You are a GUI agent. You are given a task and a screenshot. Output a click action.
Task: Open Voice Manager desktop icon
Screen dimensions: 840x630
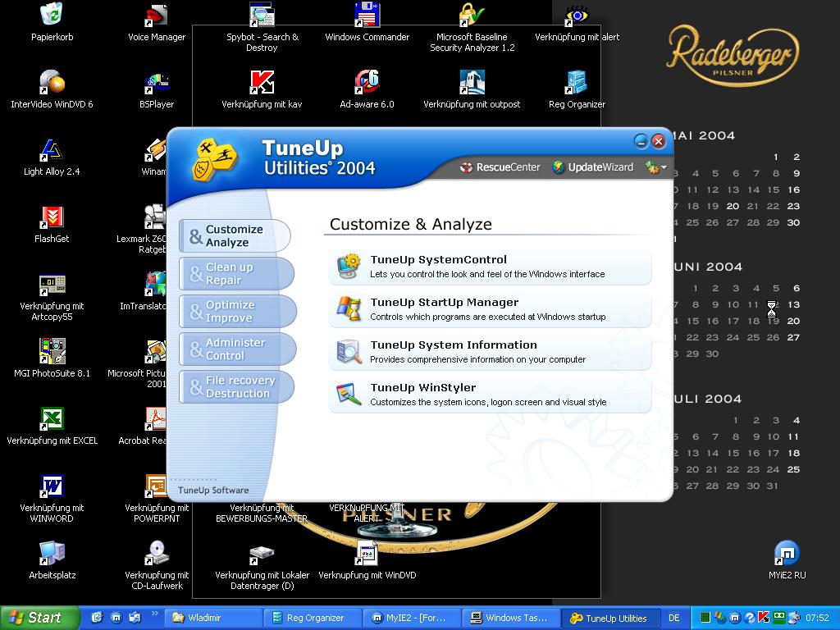click(x=157, y=22)
